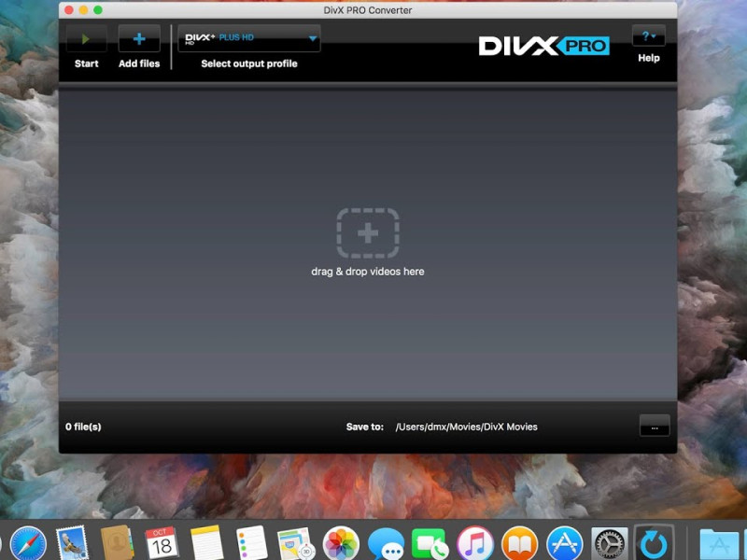747x560 pixels.
Task: Open the Calendar showing Oct 18
Action: (x=162, y=544)
